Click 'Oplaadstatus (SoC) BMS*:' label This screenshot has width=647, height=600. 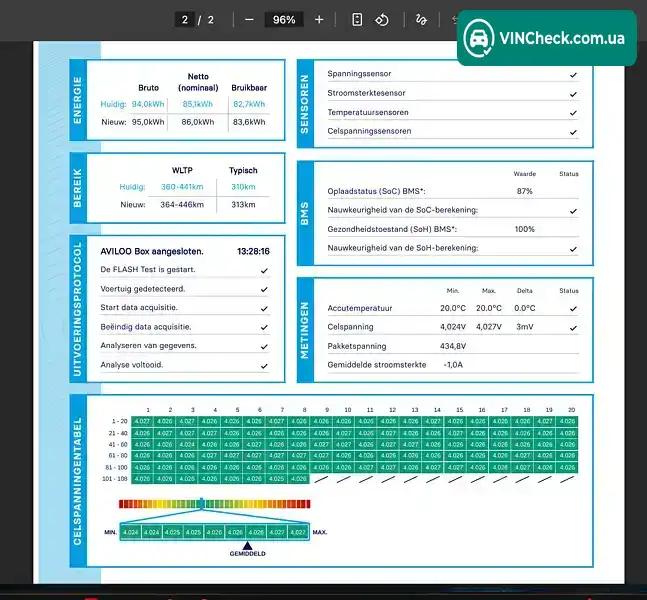[x=376, y=191]
